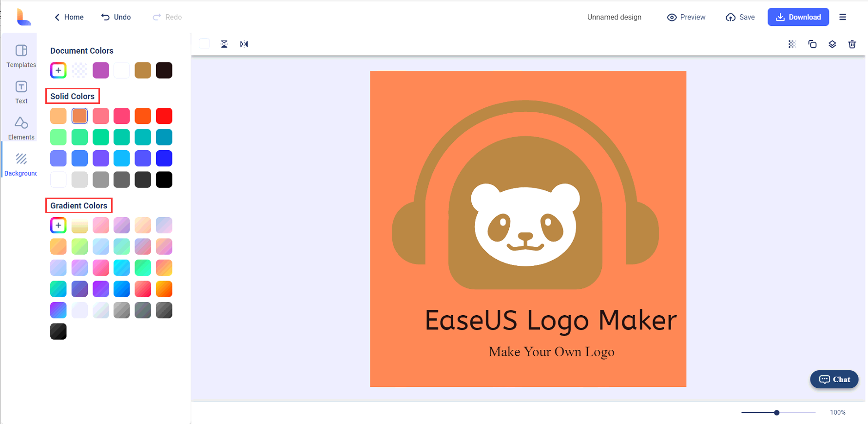Flip the selection horizontally
Image resolution: width=868 pixels, height=424 pixels.
pos(244,44)
